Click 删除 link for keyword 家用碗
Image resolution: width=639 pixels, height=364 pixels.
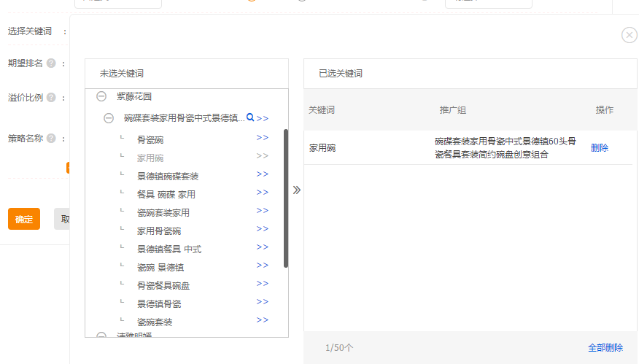click(x=599, y=148)
